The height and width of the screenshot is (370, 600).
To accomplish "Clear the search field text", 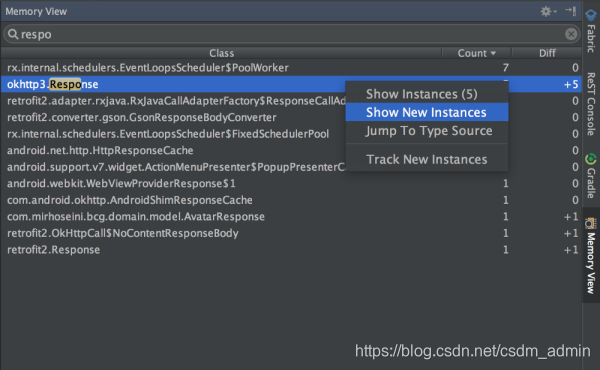I will [x=571, y=34].
